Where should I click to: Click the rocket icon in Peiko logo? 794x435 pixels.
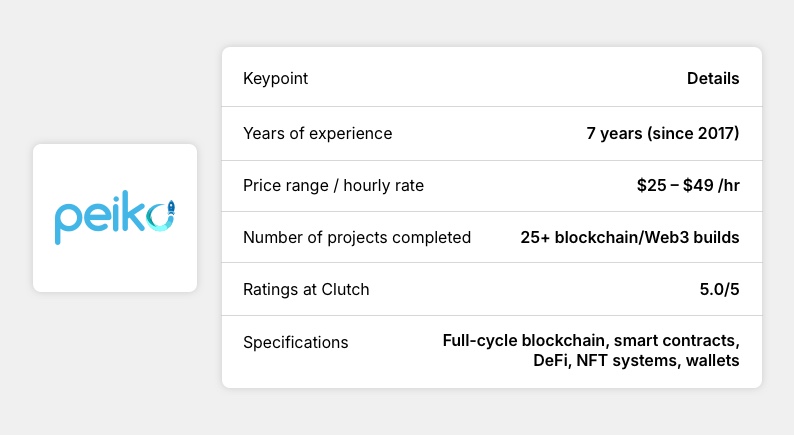(x=169, y=209)
